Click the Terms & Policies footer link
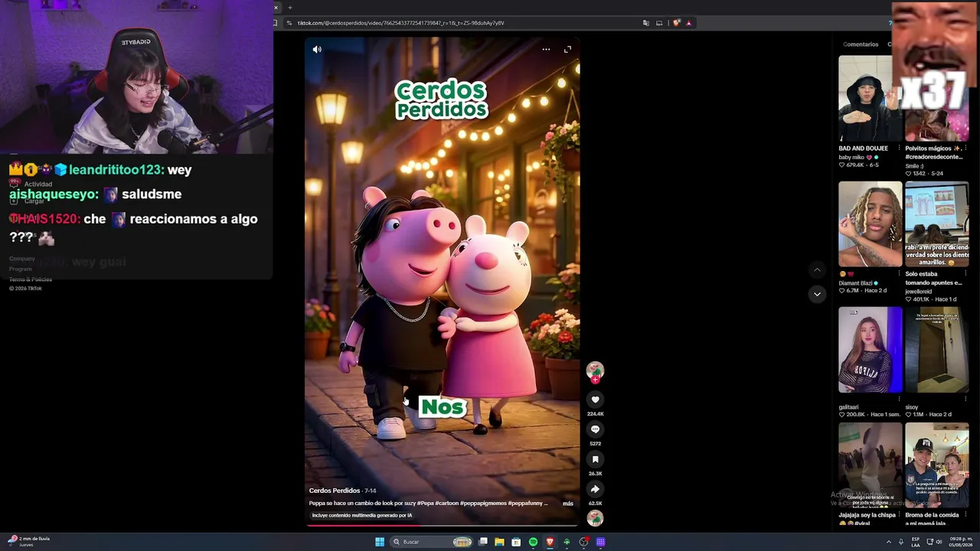The image size is (980, 551). click(x=31, y=279)
